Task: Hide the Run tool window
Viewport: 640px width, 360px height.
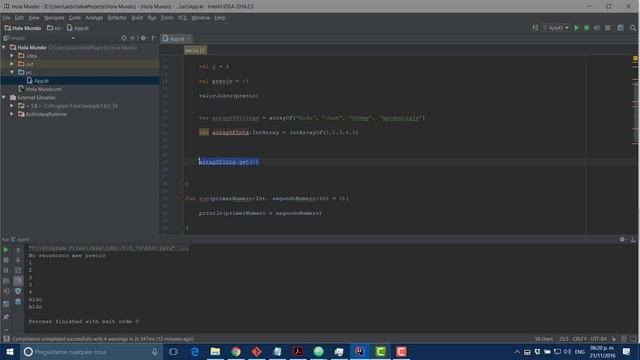Action: click(x=633, y=240)
